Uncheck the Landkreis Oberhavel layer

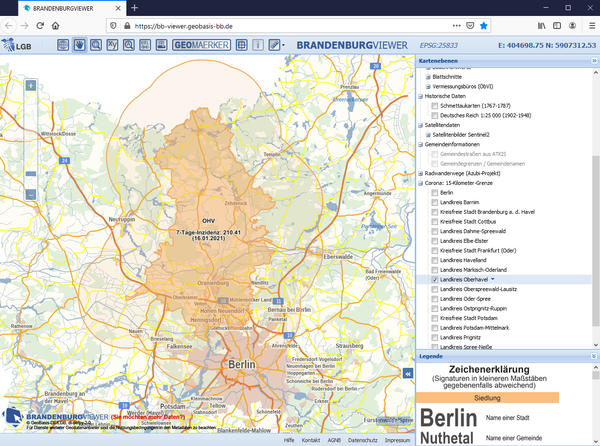[435, 279]
